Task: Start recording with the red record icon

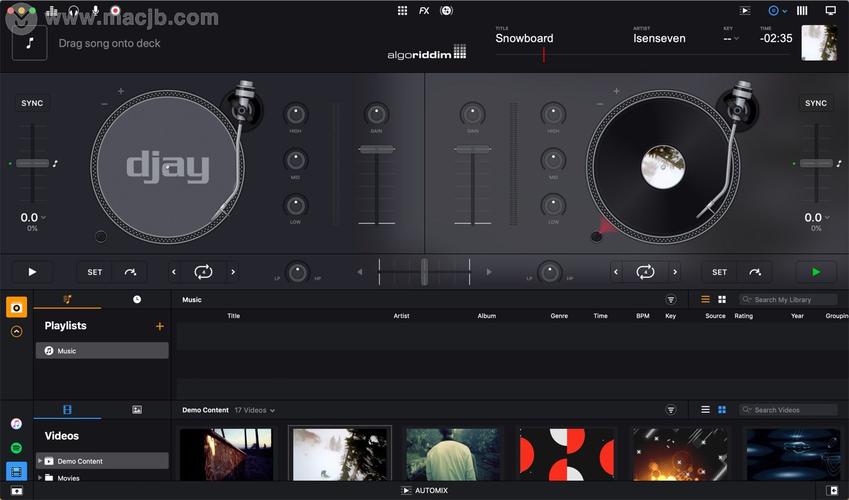Action: click(x=115, y=11)
